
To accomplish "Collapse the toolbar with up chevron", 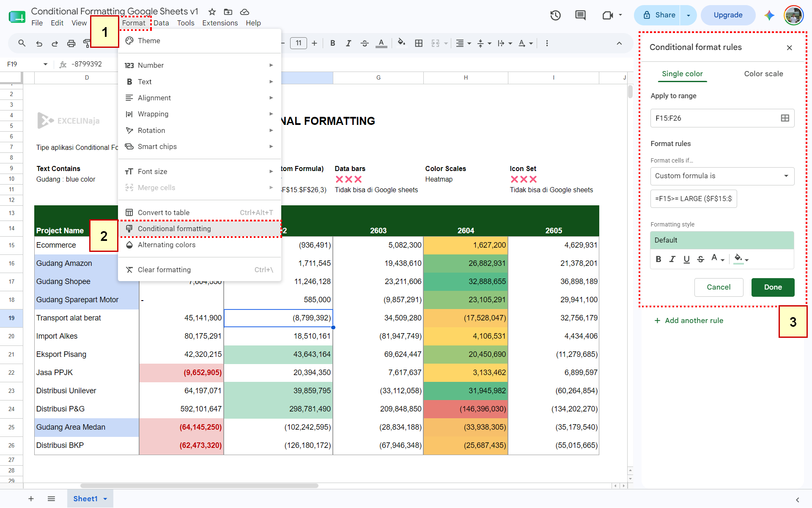I will click(x=619, y=43).
